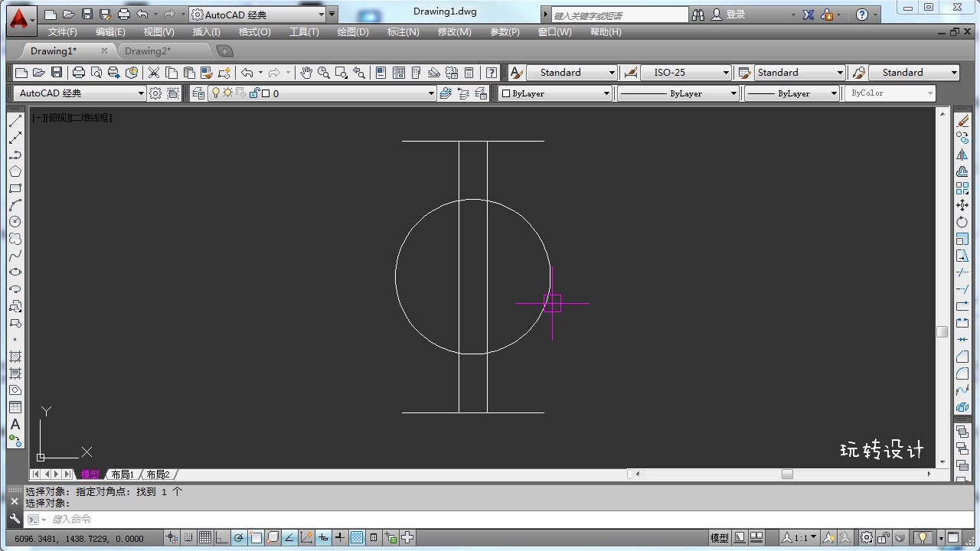Toggle Ortho mode in status bar
This screenshot has height=551, width=980.
coord(222,538)
